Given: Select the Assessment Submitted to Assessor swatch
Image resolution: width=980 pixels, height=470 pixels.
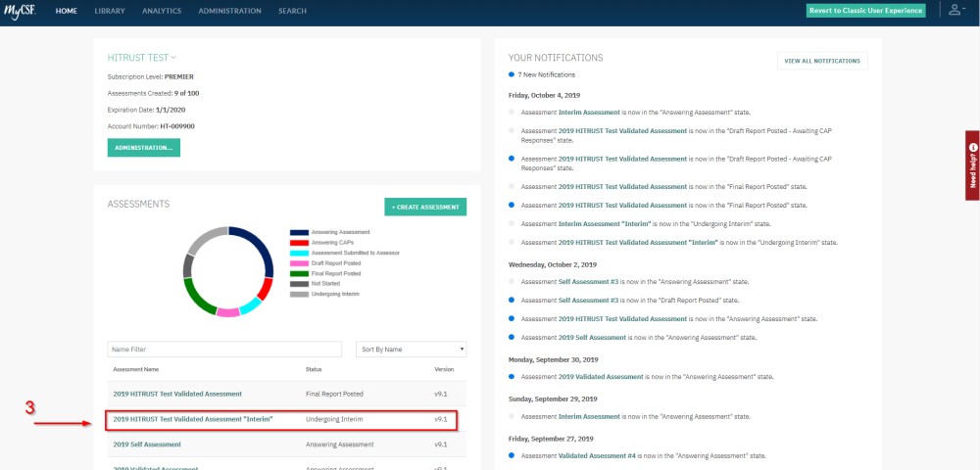Looking at the screenshot, I should 299,253.
